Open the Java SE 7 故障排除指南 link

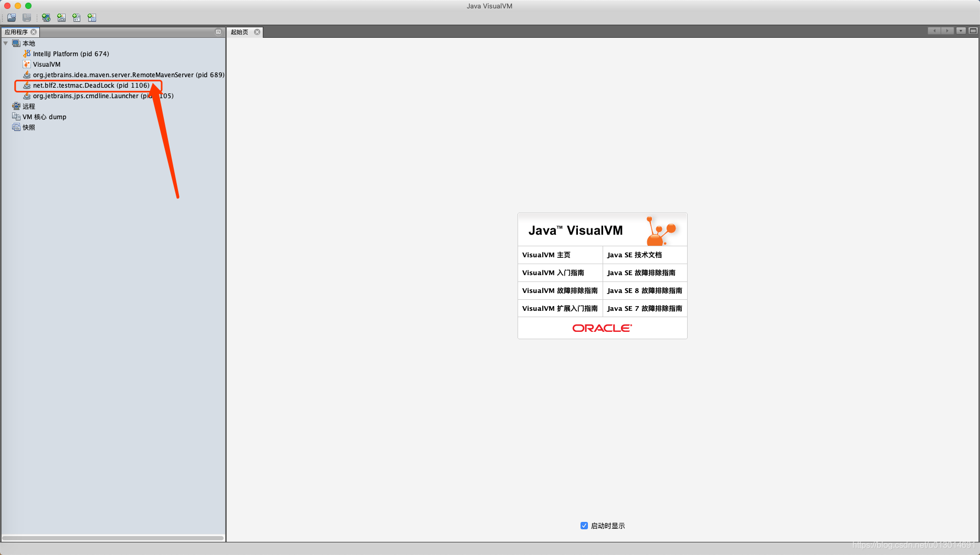[645, 308]
